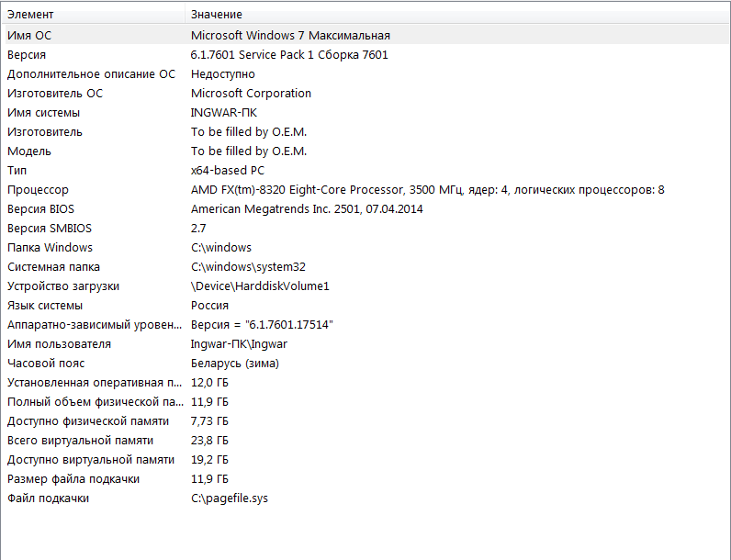Select the "Папка Windows" row

pos(50,247)
